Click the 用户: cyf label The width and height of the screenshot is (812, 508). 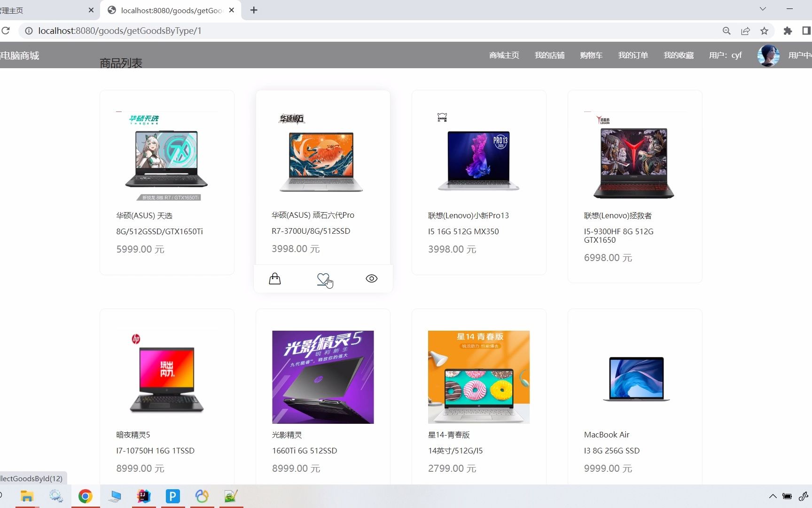tap(726, 55)
